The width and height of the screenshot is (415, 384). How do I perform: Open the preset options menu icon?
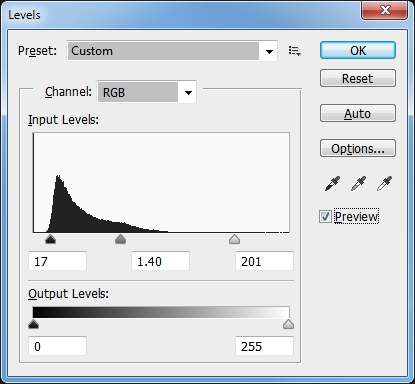pyautogui.click(x=295, y=51)
